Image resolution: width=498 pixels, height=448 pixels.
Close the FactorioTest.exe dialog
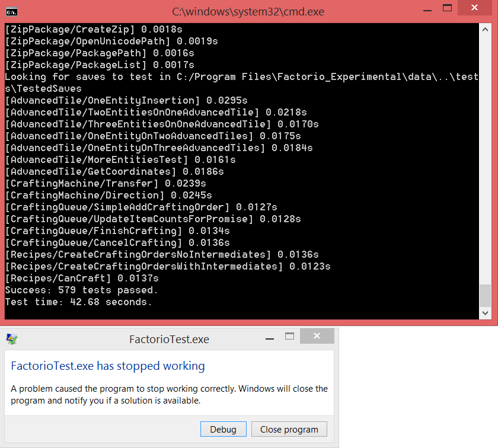tap(317, 335)
